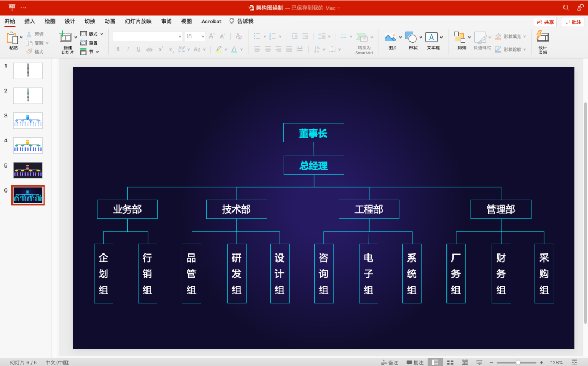Open the Insert (插入) tab
The width and height of the screenshot is (588, 366).
click(29, 21)
